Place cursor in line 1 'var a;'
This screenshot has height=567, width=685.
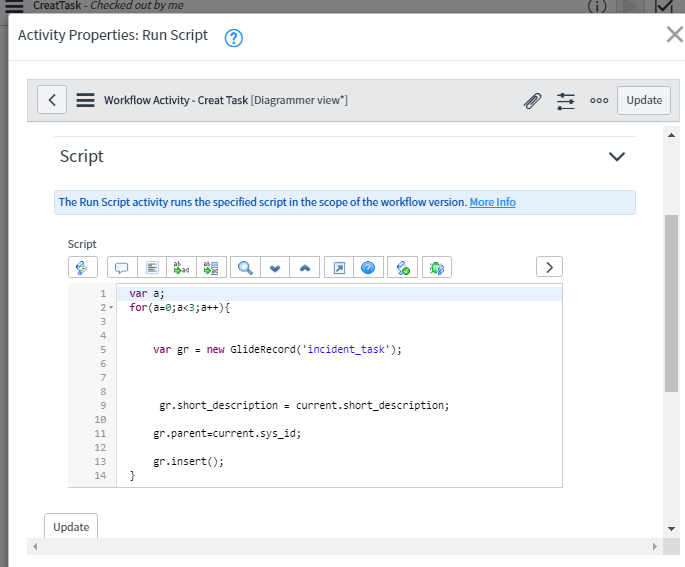coord(147,294)
